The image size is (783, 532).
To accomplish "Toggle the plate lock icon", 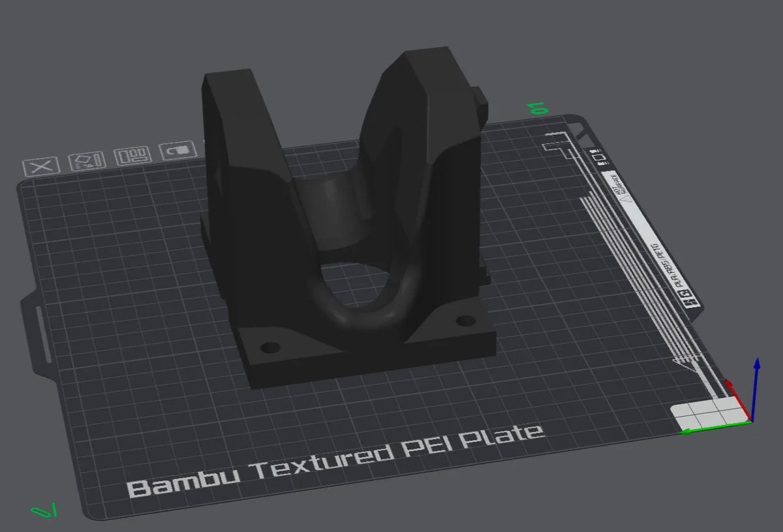I will [x=178, y=151].
